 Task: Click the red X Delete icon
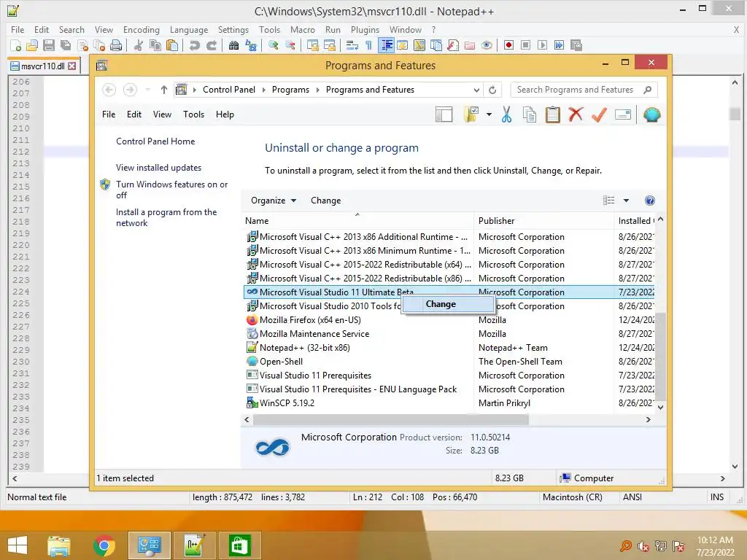(x=576, y=114)
